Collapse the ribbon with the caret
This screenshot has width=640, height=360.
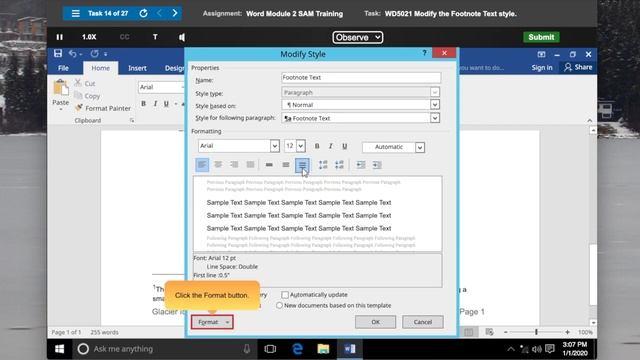coord(589,120)
